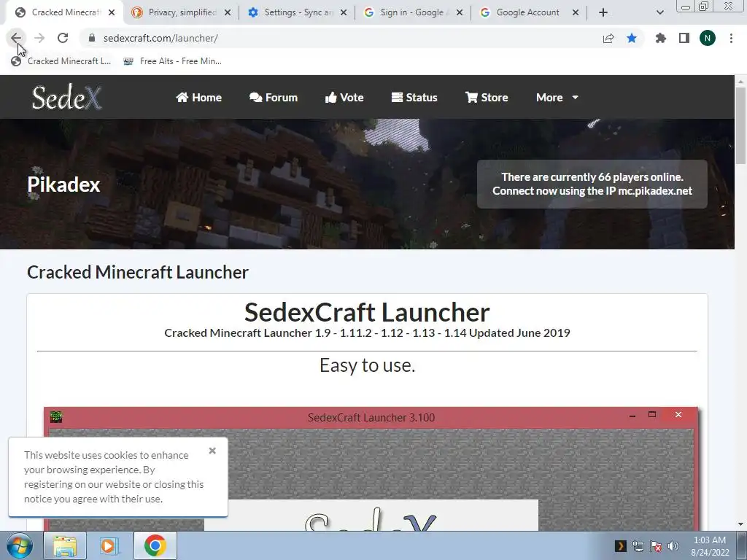The width and height of the screenshot is (747, 560).
Task: Expand the More dropdown menu
Action: (557, 97)
